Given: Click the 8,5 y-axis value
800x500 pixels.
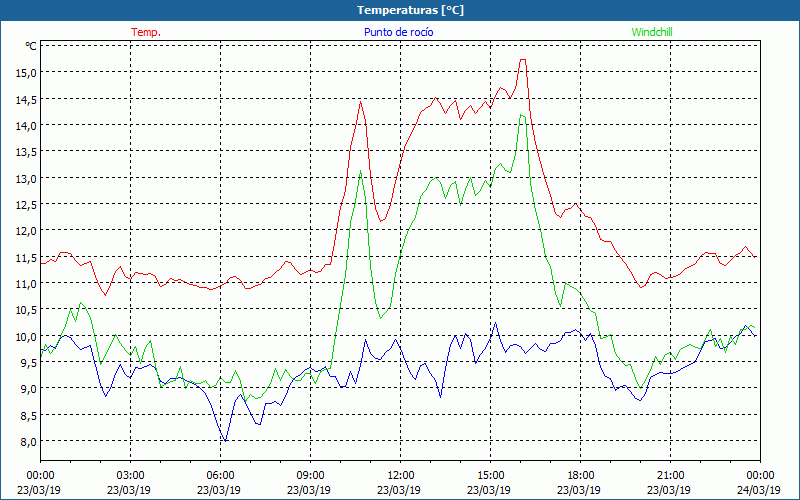Looking at the screenshot, I should [28, 415].
